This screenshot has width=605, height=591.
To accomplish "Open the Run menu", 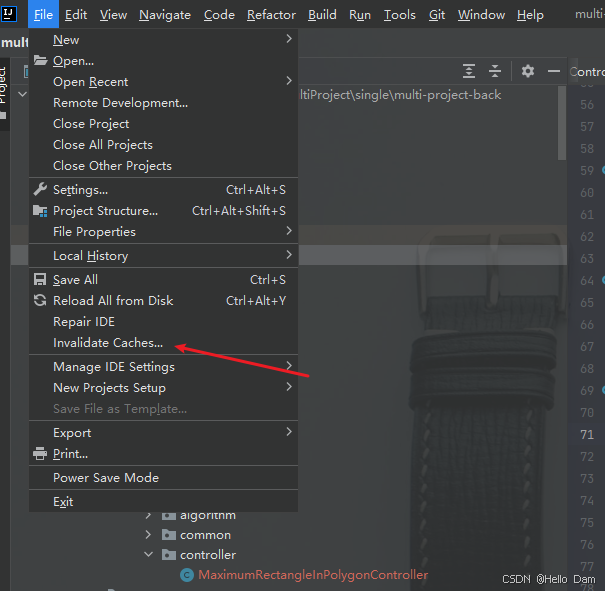I will pyautogui.click(x=360, y=15).
